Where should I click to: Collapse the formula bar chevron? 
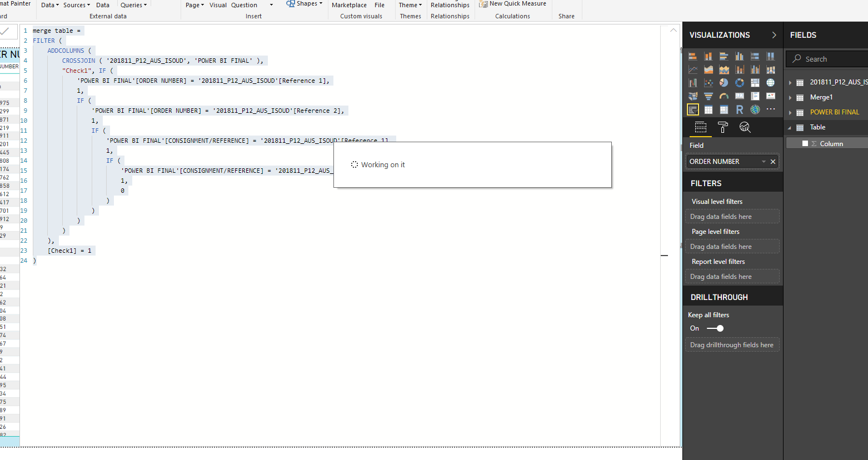[674, 30]
